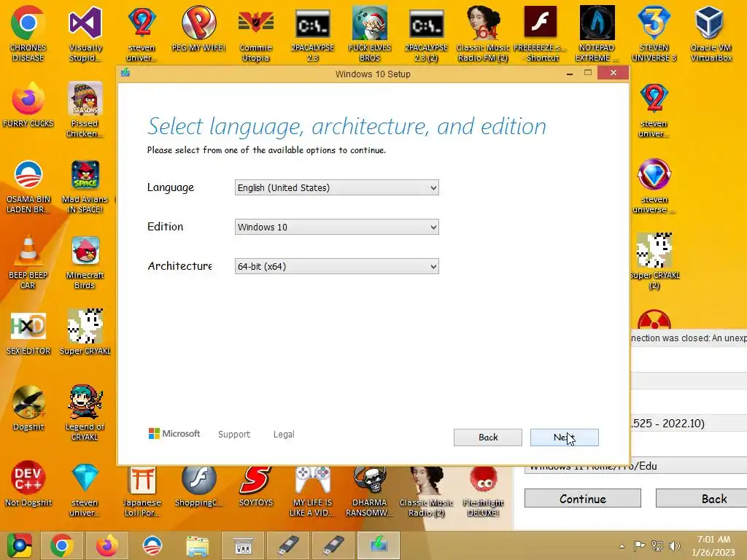Select the NOTEPAD EXTREME desktop icon
Image resolution: width=747 pixels, height=560 pixels.
pyautogui.click(x=597, y=34)
